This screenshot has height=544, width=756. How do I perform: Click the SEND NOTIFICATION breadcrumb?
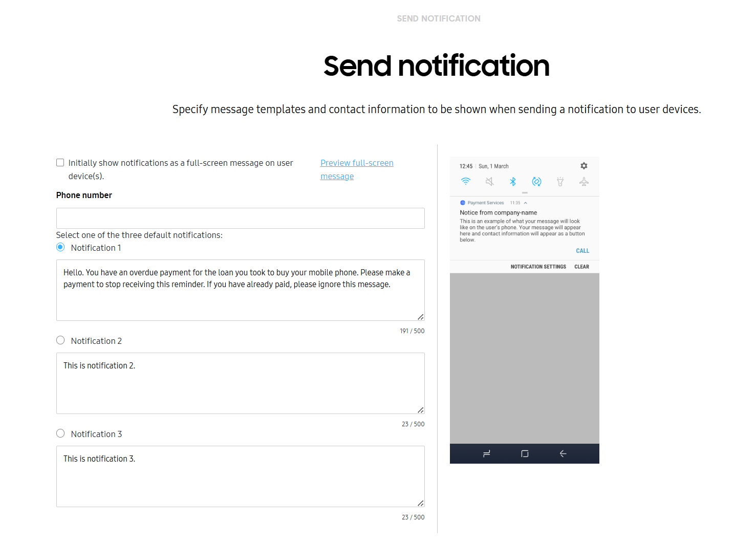(439, 18)
